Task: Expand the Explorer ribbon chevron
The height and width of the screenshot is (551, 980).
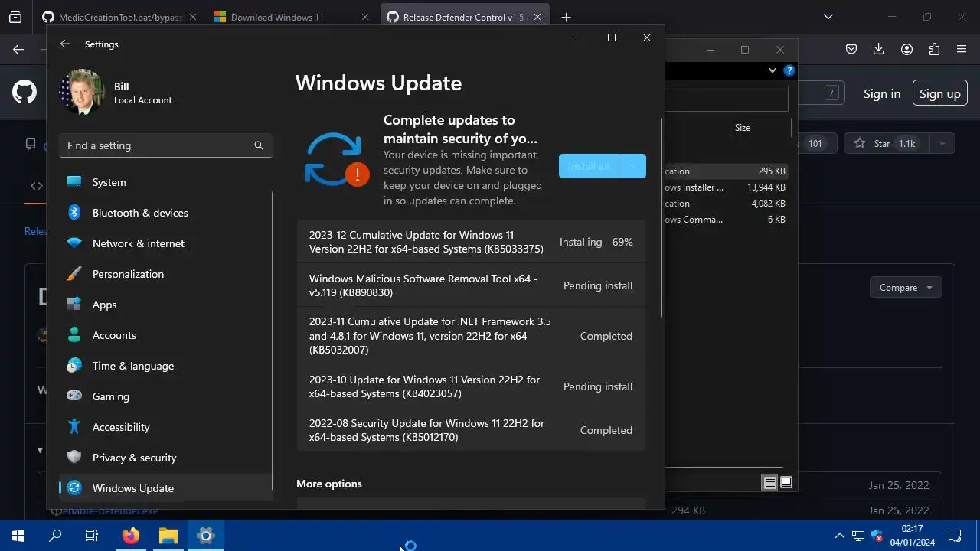Action: pyautogui.click(x=773, y=70)
